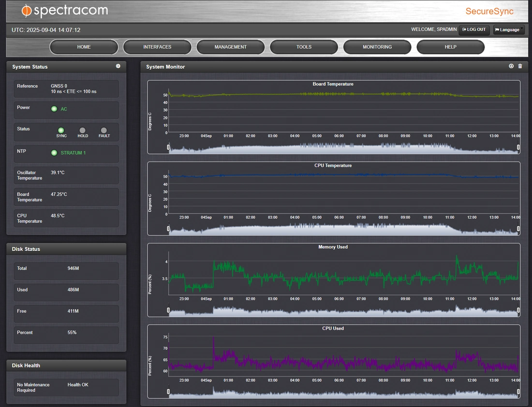Click the Spectracom logo
Viewport: 532px width, 407px height.
(64, 11)
